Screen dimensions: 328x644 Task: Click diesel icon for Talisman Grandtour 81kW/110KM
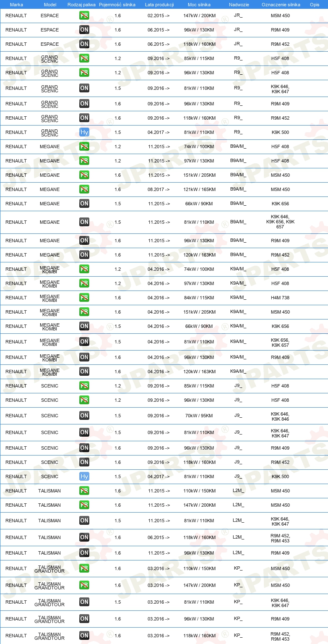coord(84,602)
